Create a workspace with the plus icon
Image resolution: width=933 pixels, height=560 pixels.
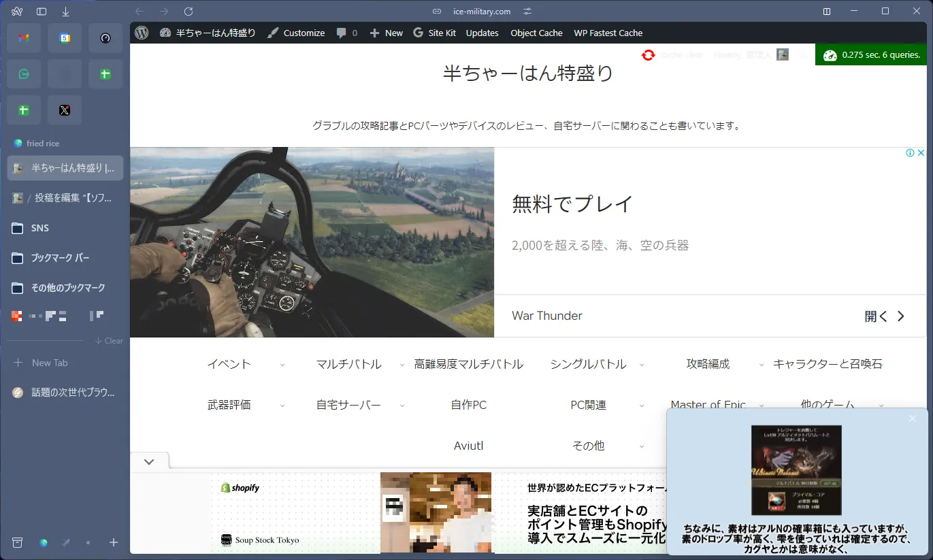[114, 543]
